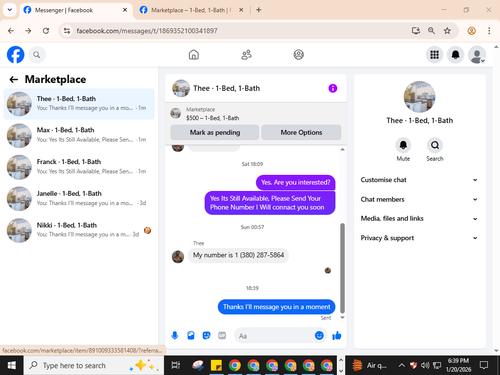Open the $500 – 1-Bed, 1-Bath listing link
Screen dimensions: 500x375
click(x=213, y=118)
